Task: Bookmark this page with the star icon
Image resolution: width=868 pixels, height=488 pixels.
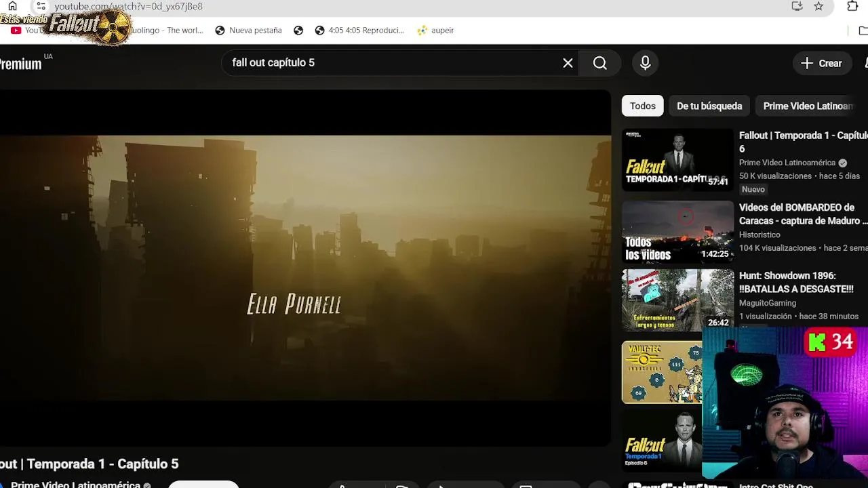Action: click(818, 6)
